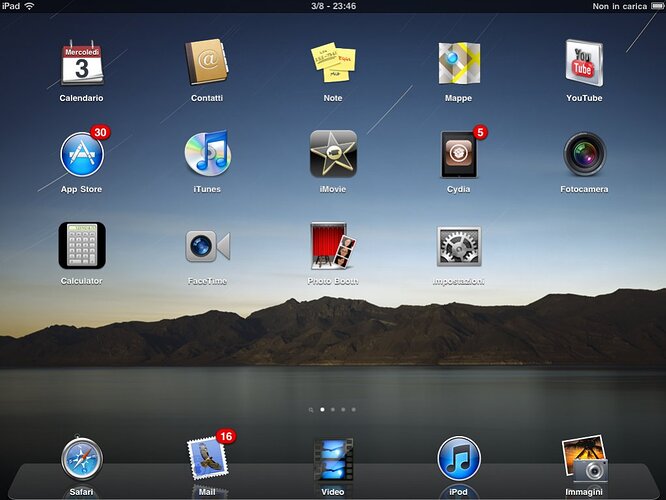Open Mail in the dock
Viewport: 666px width, 500px height.
coord(207,459)
